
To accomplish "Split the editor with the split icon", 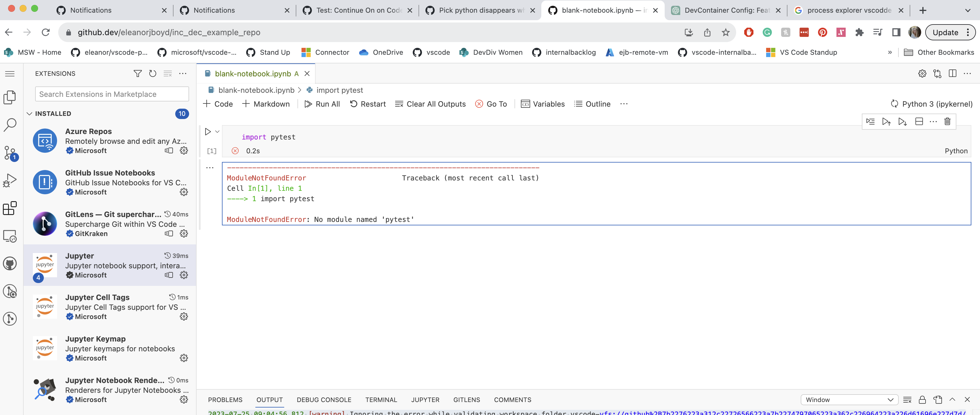I will click(953, 73).
